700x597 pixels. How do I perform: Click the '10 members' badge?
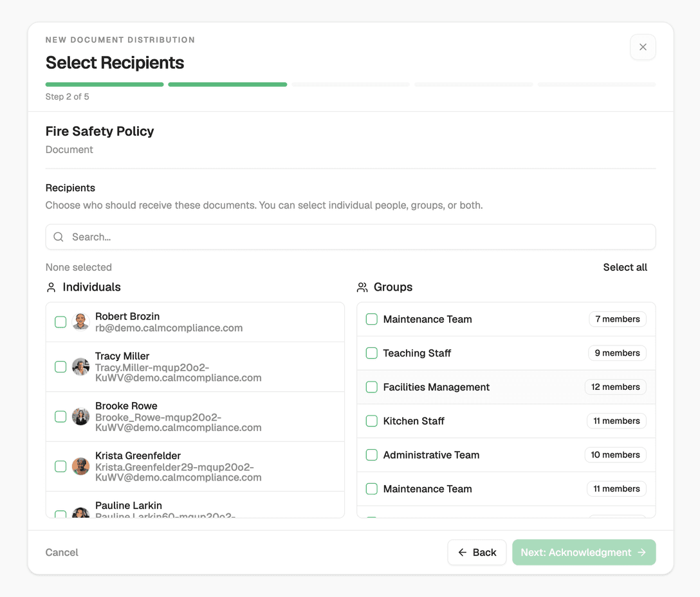point(616,455)
